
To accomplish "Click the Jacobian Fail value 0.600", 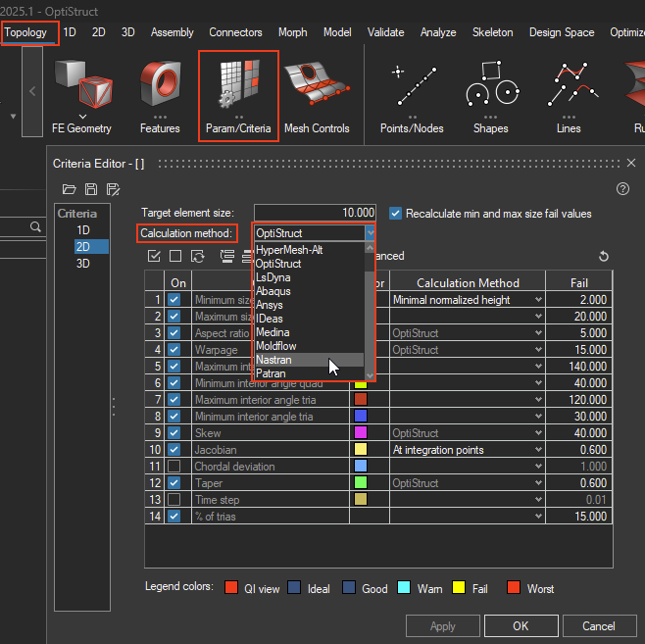I will tap(578, 450).
